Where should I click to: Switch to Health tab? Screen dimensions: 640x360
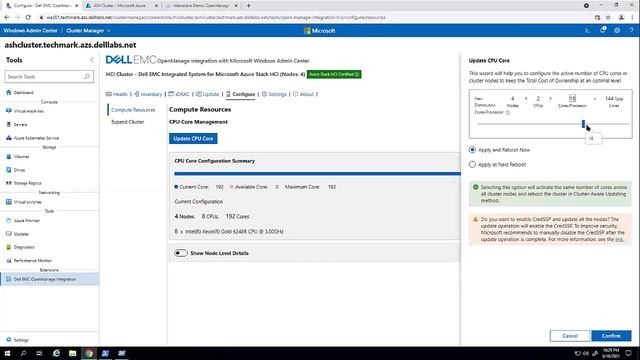pyautogui.click(x=117, y=94)
